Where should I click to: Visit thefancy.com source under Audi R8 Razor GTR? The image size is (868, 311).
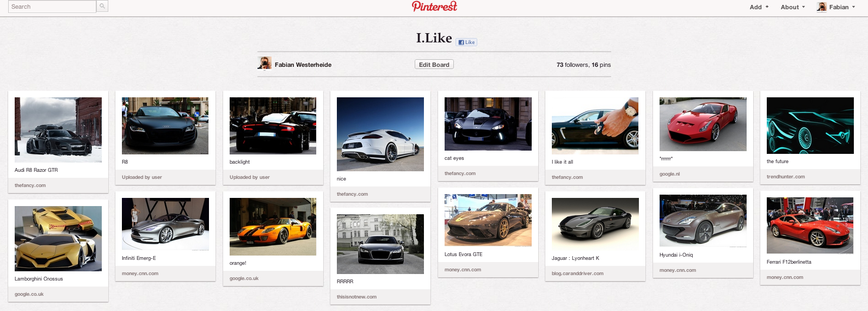click(30, 185)
